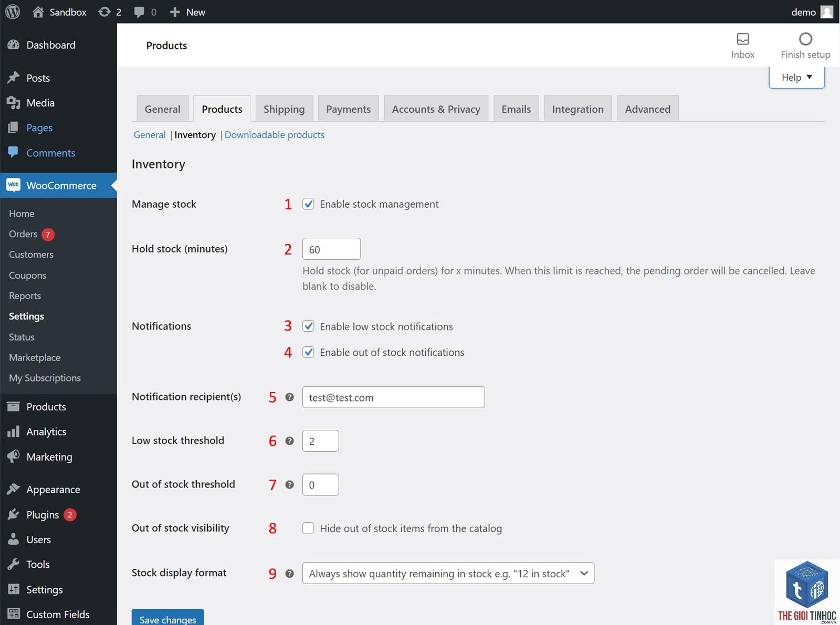Check Hide out of stock items checkbox
Screen dimensions: 840x625
tap(309, 528)
